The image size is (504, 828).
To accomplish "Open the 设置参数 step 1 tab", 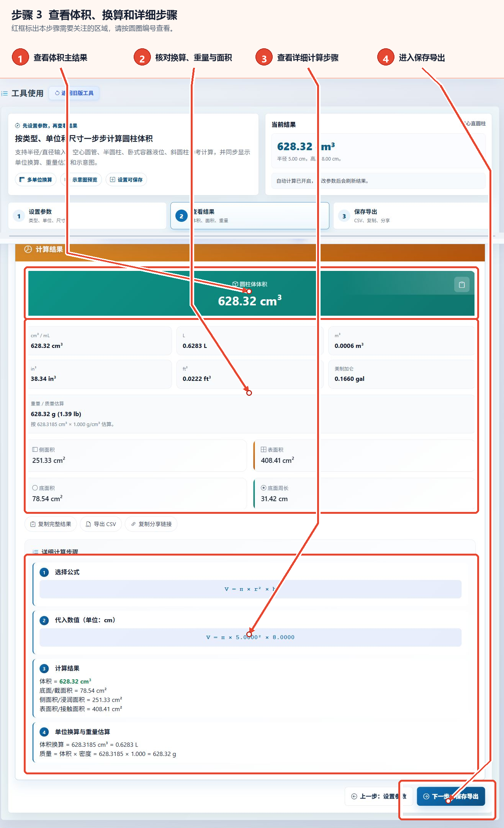I will (x=87, y=216).
